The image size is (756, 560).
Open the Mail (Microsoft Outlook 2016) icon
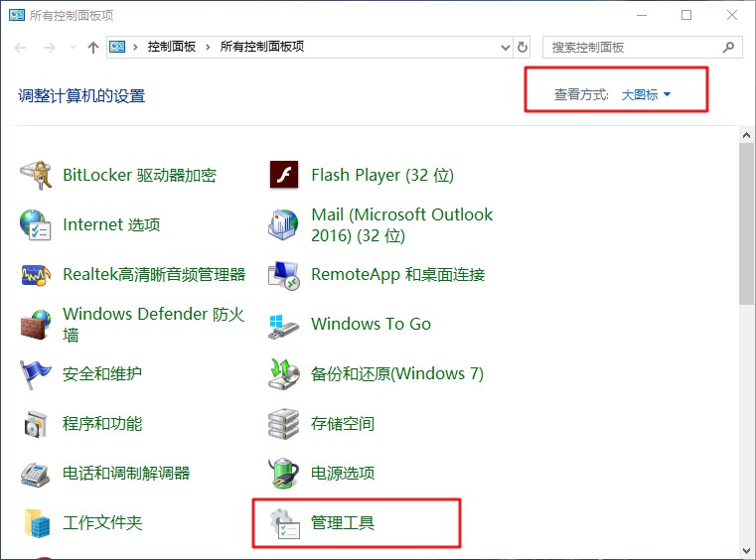(x=283, y=225)
